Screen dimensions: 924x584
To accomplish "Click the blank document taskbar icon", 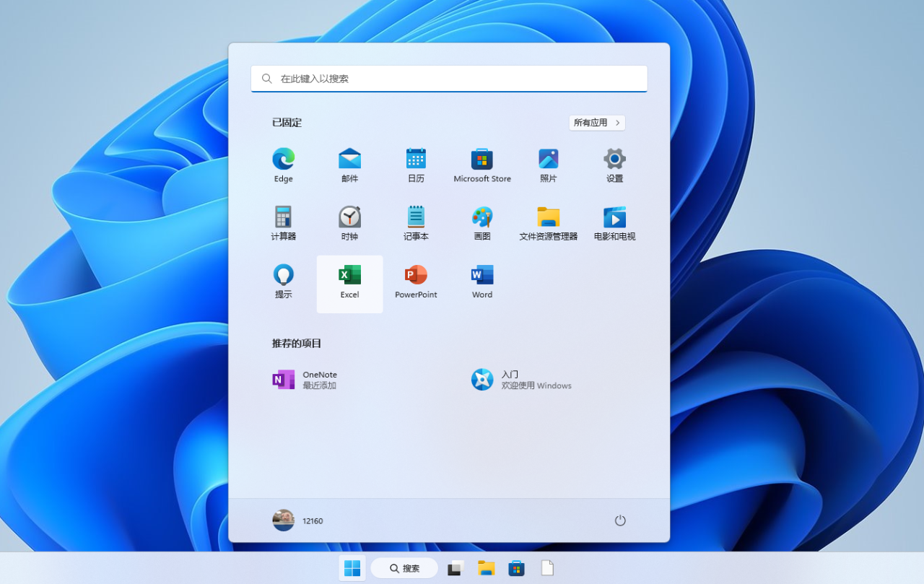I will [x=547, y=568].
